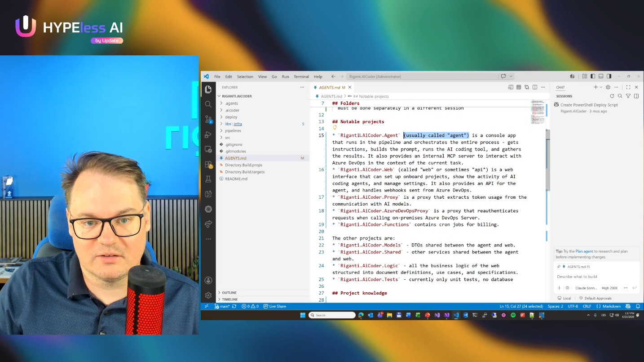Open the new chat dropdown arrow

coord(601,87)
